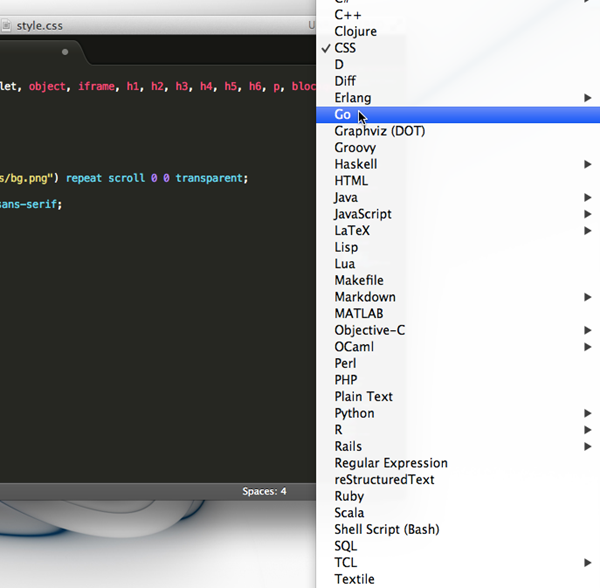
Task: Choose Go from the syntax menu
Action: tap(343, 115)
